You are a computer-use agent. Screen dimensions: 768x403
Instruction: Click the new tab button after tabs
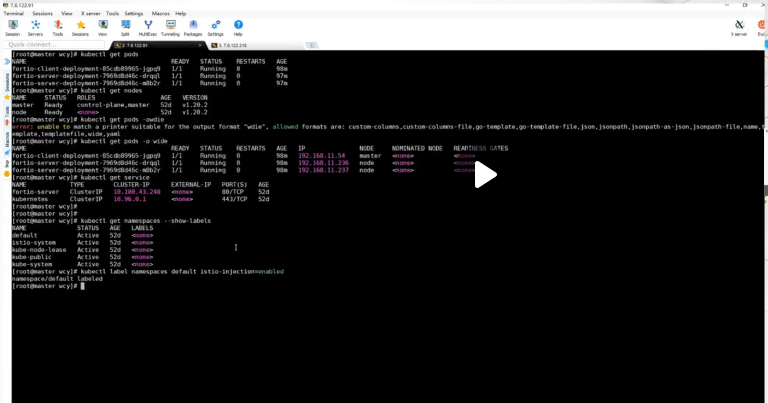pos(312,45)
